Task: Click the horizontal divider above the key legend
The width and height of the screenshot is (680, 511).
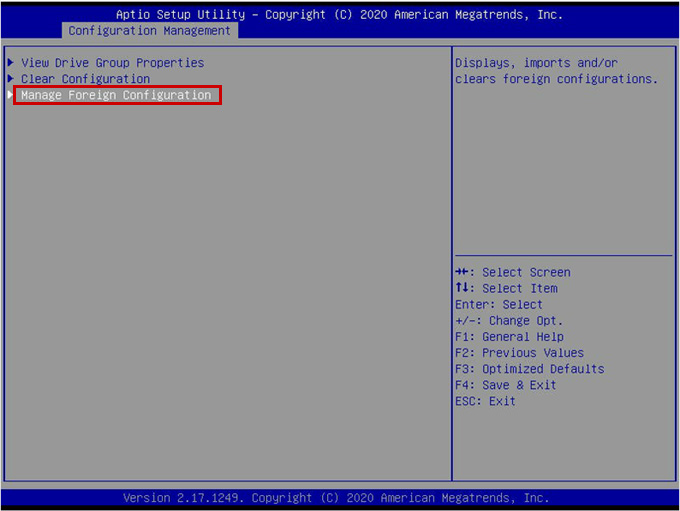Action: point(561,256)
